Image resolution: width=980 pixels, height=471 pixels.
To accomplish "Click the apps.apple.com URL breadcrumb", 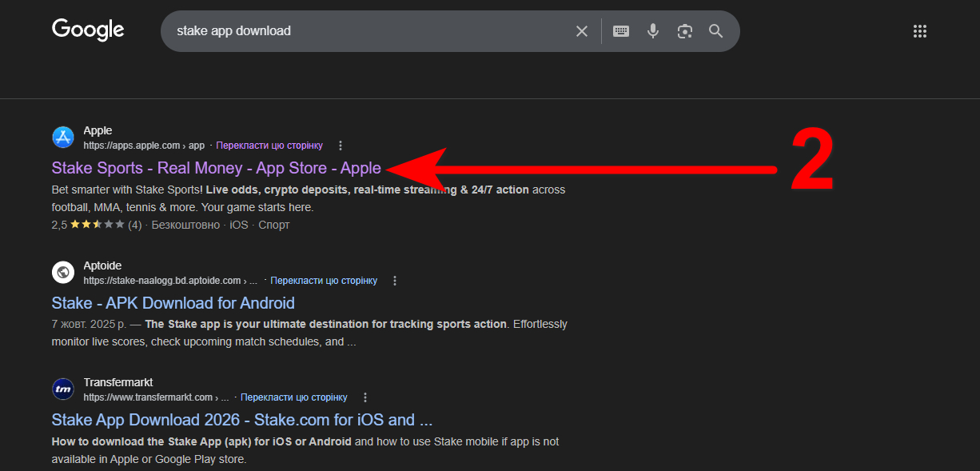I will (144, 146).
